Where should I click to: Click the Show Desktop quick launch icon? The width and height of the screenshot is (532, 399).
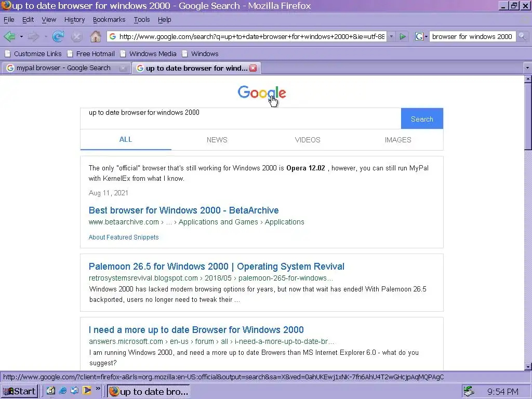coord(51,391)
